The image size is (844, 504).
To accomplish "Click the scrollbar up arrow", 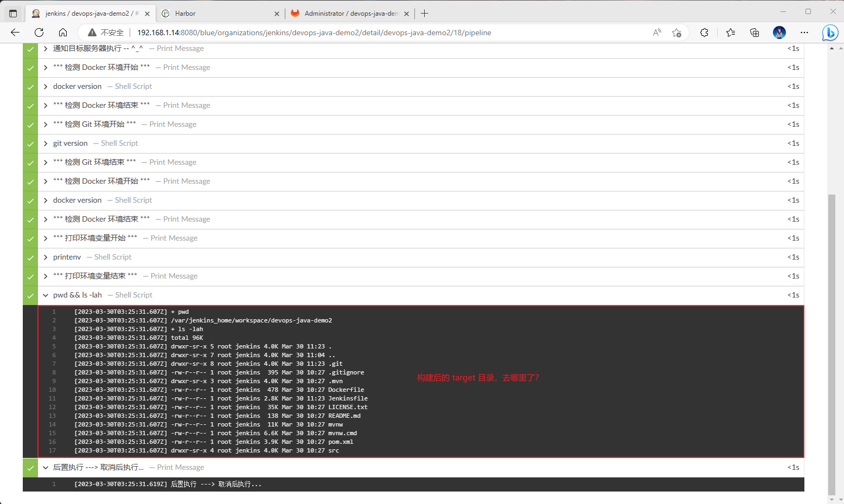I will 832,48.
